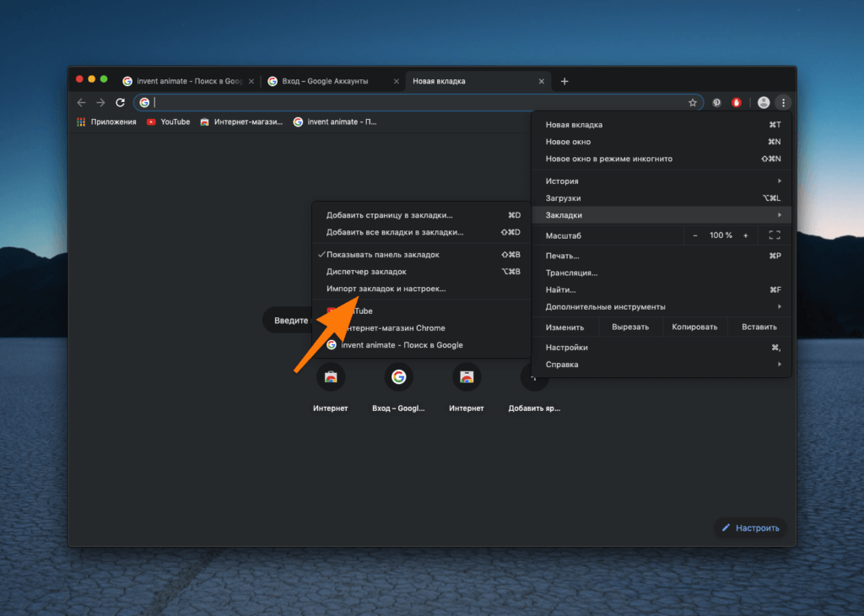The image size is (864, 616).
Task: Click the address bar input field
Action: tap(418, 102)
